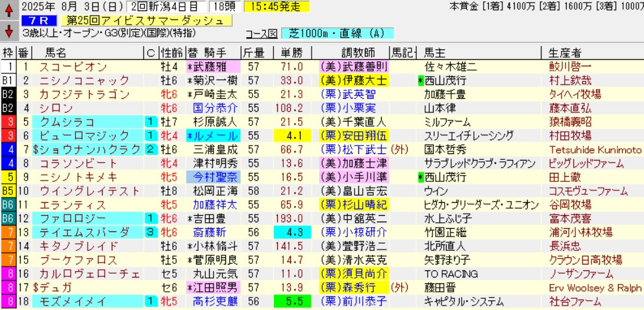Click the cyan C-column mark for クムシラコ
The image size is (644, 310).
click(149, 122)
